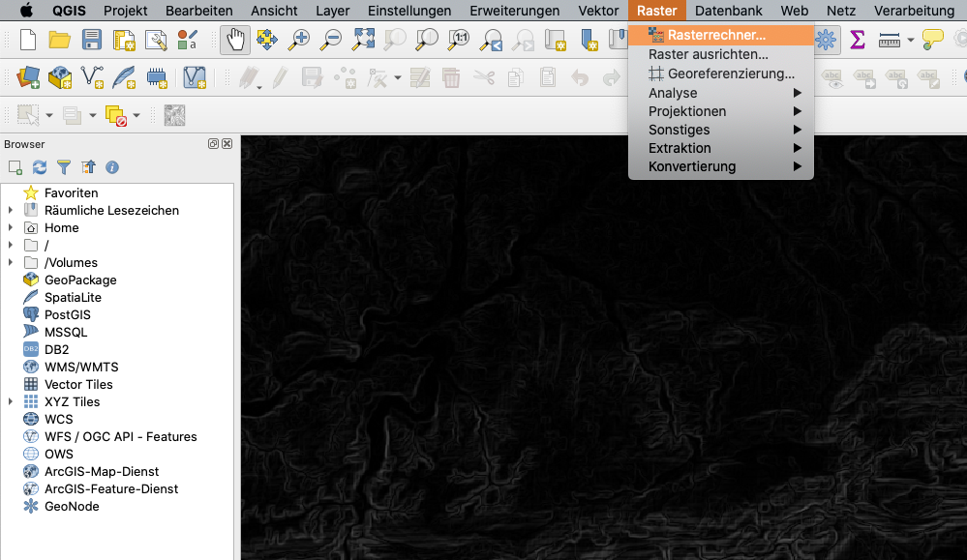Select the Pan Map hand tool

(235, 40)
